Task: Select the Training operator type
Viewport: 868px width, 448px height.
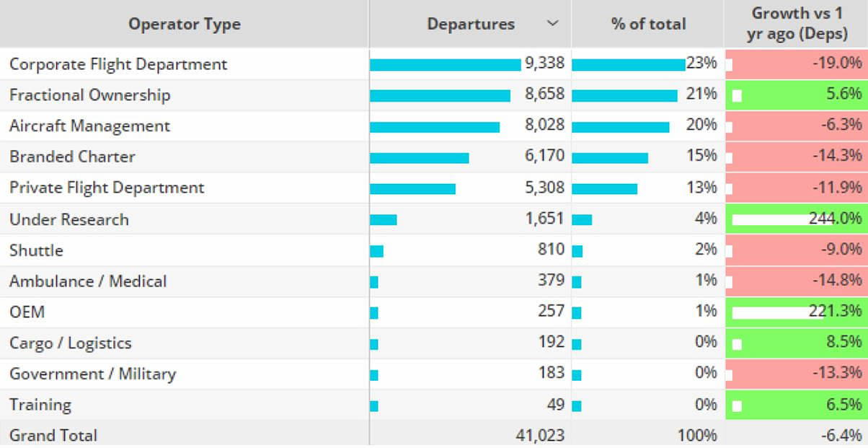Action: 40,405
